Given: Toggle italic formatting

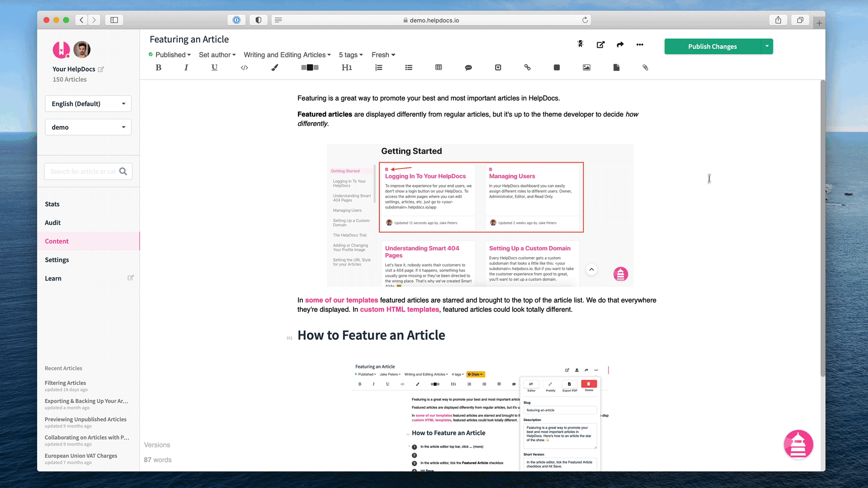Looking at the screenshot, I should [x=186, y=67].
